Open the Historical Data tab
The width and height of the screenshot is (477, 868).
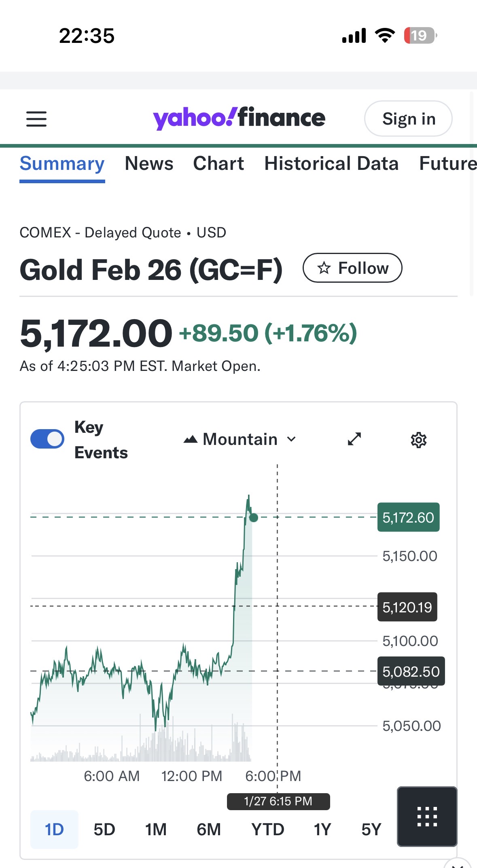(x=331, y=164)
